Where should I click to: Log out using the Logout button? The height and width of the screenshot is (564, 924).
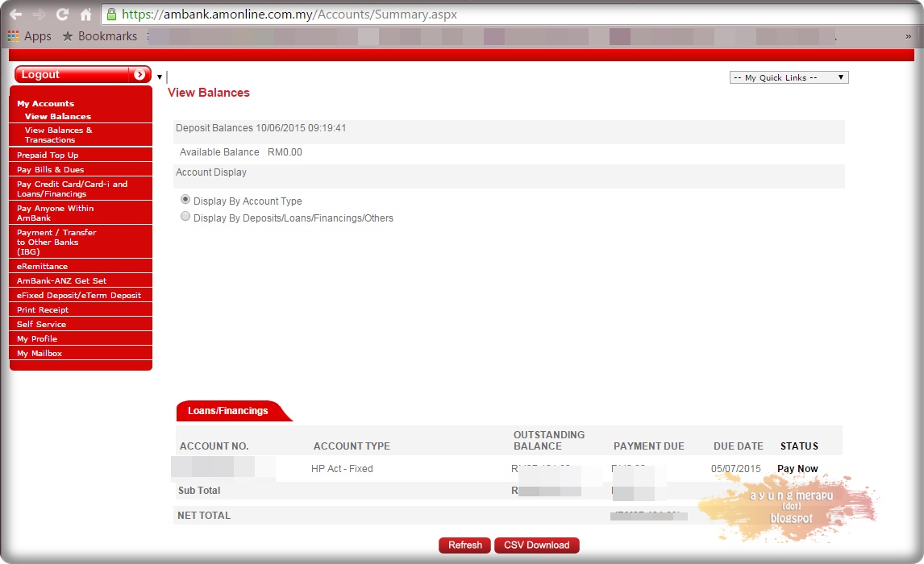pos(82,74)
